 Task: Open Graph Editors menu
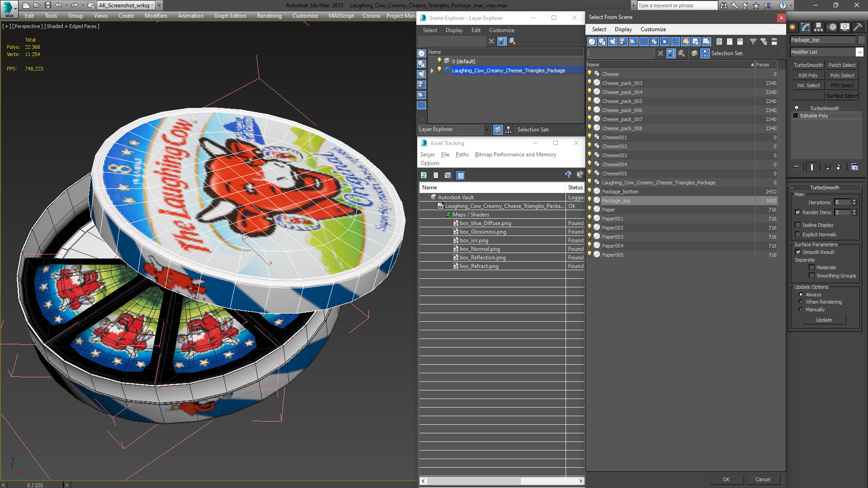pos(230,16)
